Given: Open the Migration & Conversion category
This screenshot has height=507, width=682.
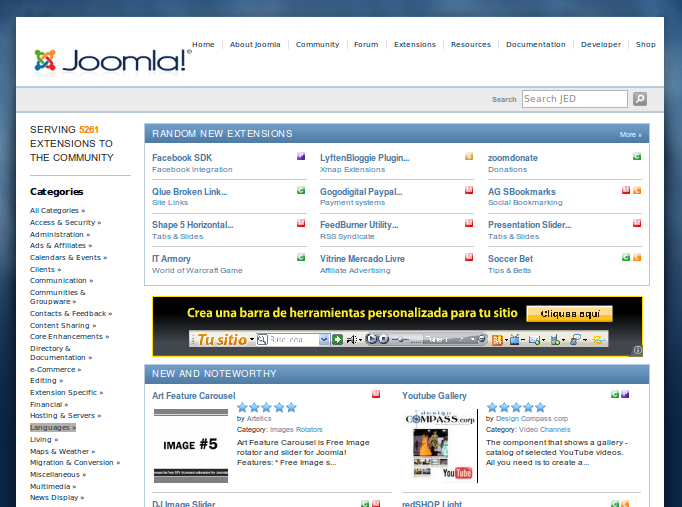Looking at the screenshot, I should tap(75, 462).
